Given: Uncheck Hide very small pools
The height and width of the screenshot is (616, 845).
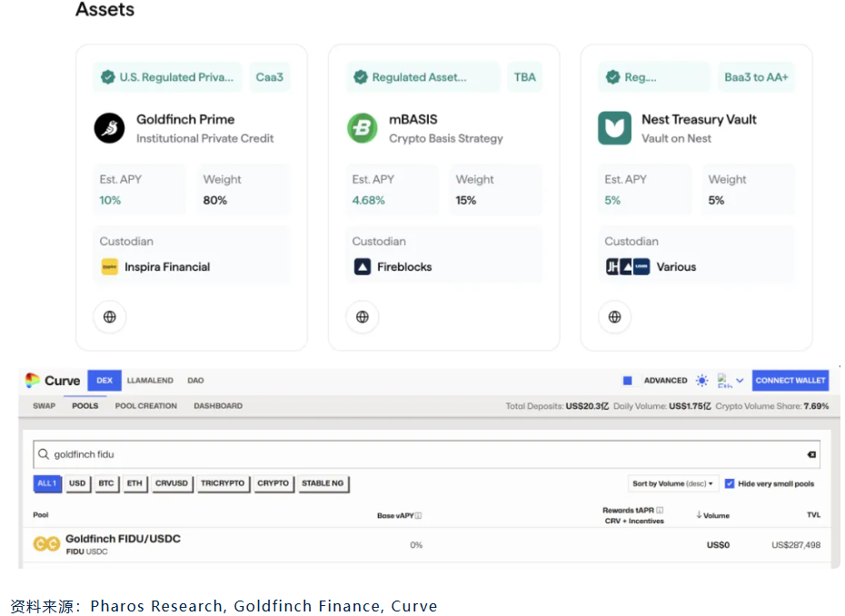Looking at the screenshot, I should coord(730,484).
